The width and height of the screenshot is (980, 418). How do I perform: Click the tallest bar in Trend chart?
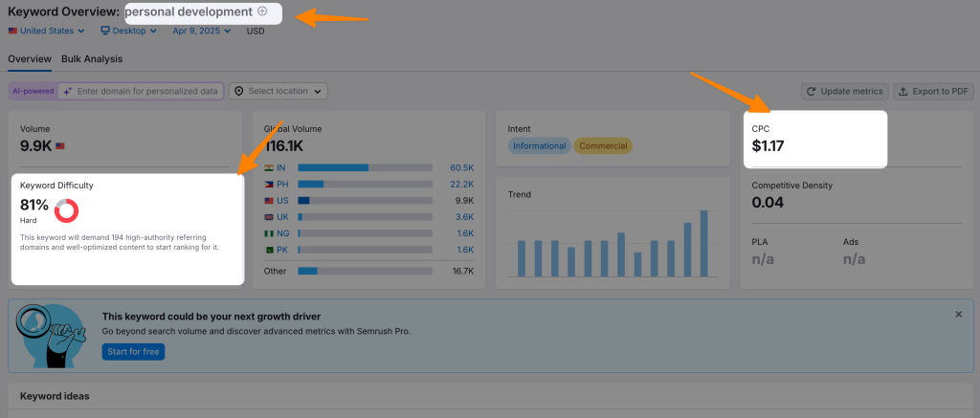703,244
